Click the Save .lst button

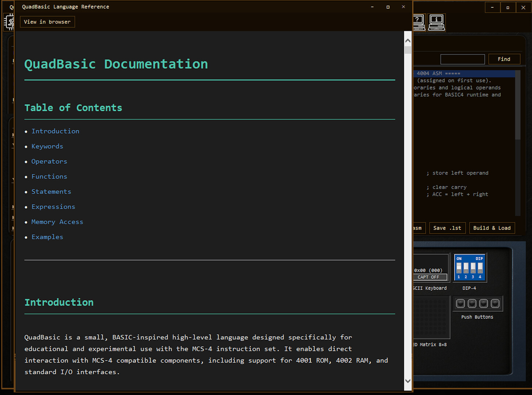[447, 228]
